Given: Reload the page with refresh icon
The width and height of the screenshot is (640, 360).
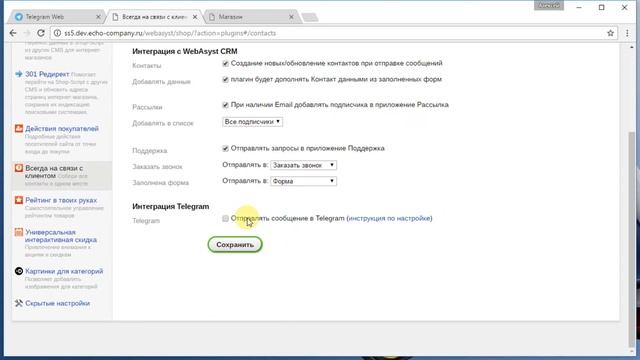Looking at the screenshot, I should [41, 33].
